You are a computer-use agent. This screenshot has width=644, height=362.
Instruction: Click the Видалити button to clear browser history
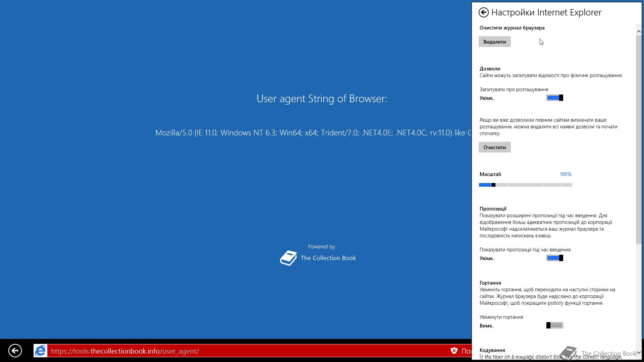pos(494,42)
